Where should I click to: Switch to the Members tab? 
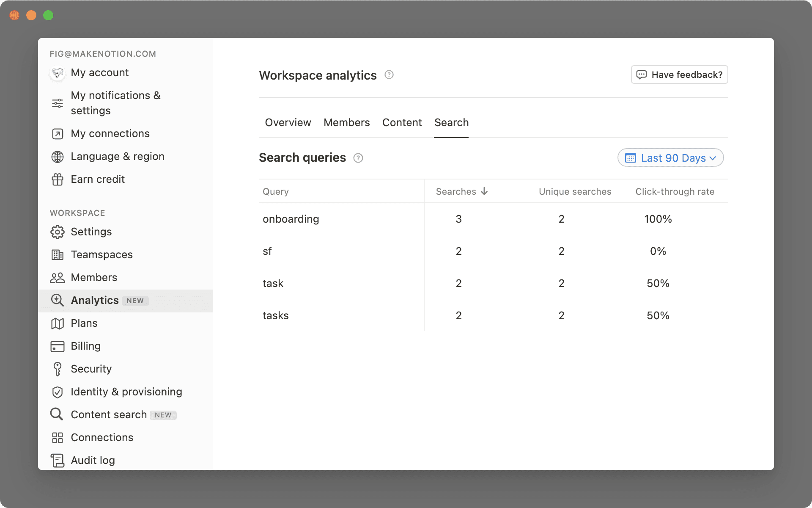(x=346, y=122)
